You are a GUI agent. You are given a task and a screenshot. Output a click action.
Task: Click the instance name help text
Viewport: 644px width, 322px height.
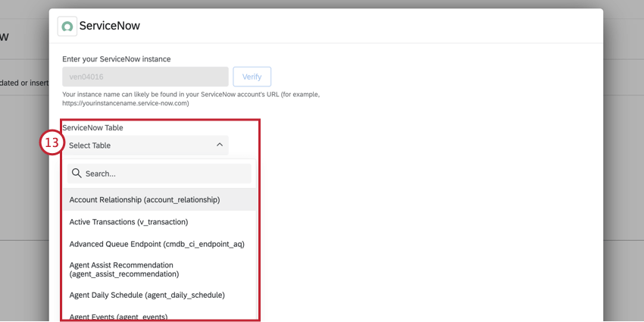[191, 99]
